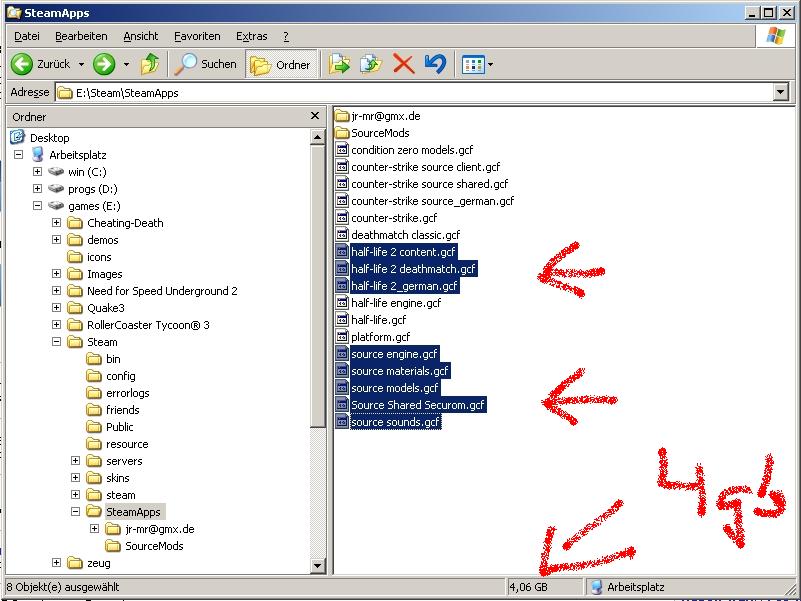This screenshot has width=801, height=601.
Task: Go up one folder level
Action: (150, 64)
